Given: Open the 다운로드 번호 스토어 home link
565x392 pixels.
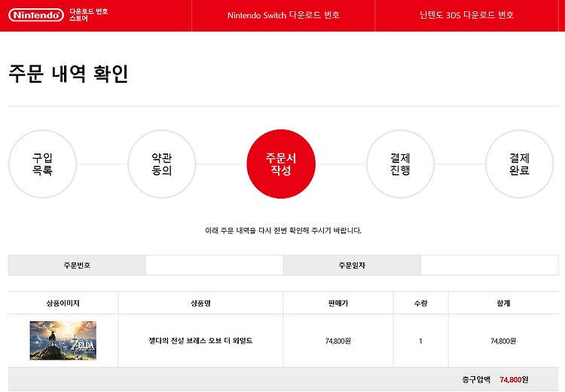Looking at the screenshot, I should coord(89,15).
